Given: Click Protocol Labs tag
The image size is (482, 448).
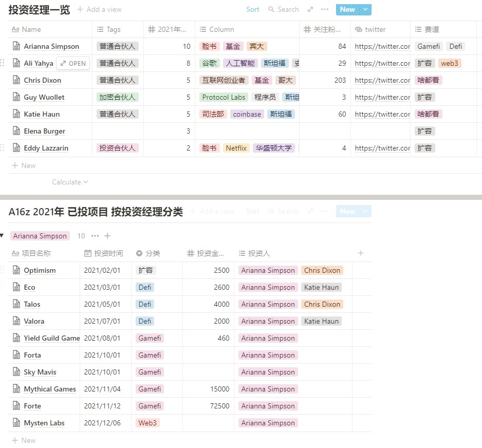Looking at the screenshot, I should click(224, 97).
